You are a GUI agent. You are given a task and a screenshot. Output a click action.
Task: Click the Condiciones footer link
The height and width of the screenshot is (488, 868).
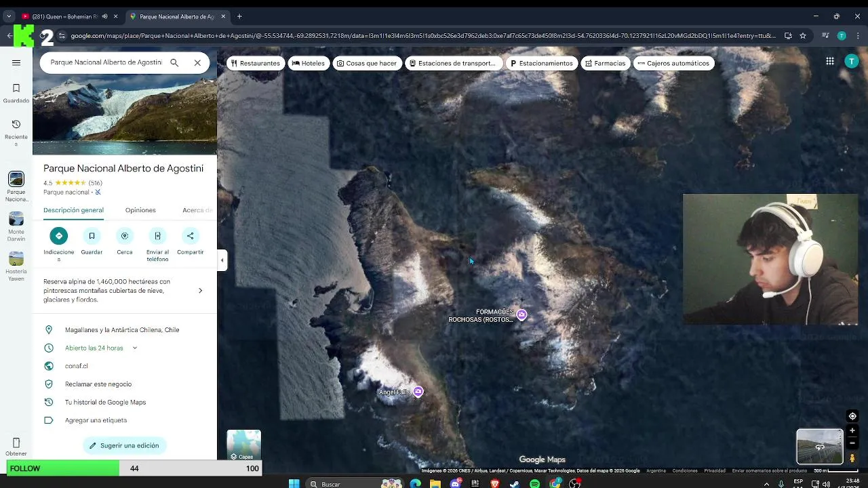pyautogui.click(x=685, y=470)
